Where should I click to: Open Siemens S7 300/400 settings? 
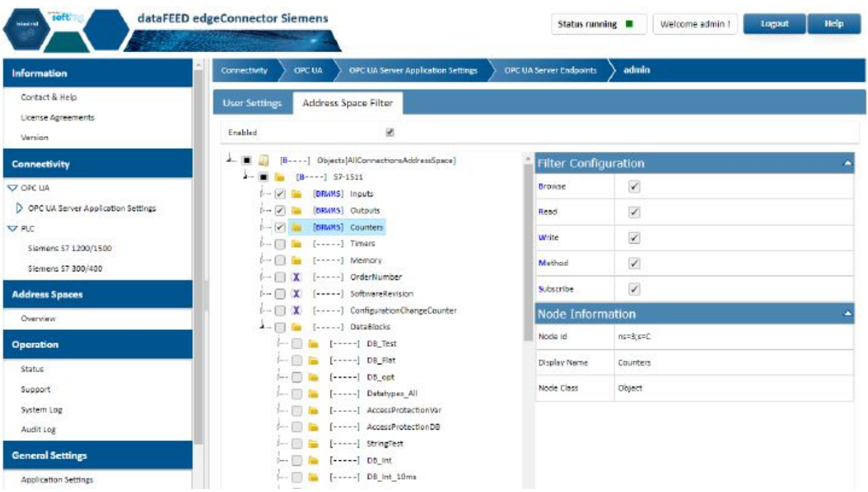click(65, 269)
